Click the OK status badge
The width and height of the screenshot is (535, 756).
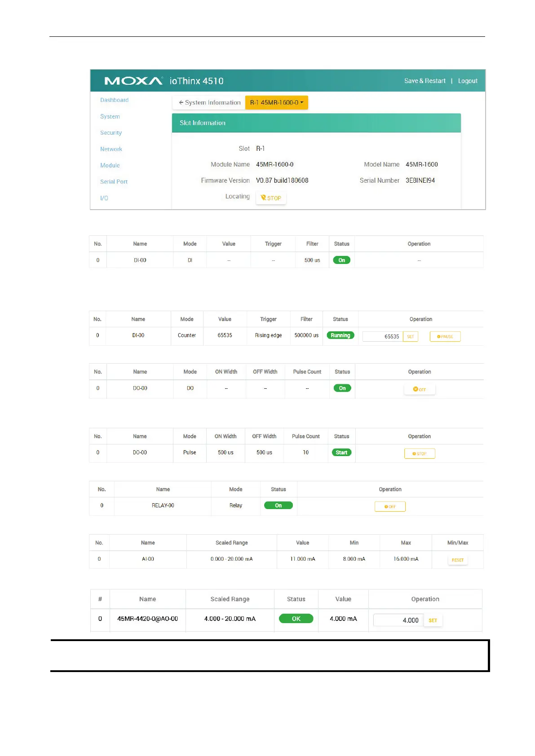(296, 619)
